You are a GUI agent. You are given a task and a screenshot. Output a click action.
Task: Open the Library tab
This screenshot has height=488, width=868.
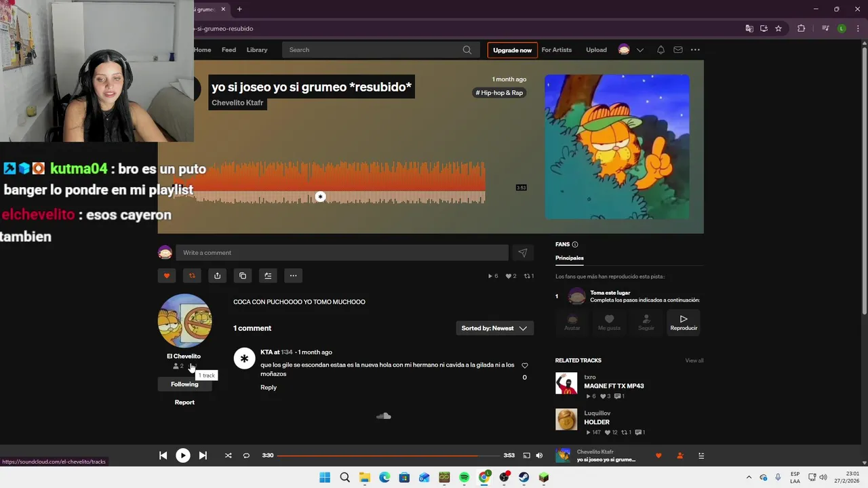[x=257, y=50]
